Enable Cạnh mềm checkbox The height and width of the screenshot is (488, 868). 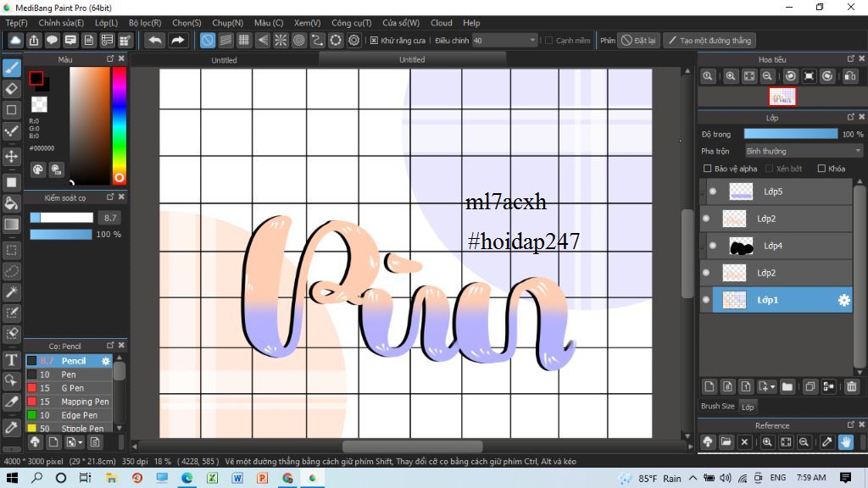pyautogui.click(x=549, y=41)
